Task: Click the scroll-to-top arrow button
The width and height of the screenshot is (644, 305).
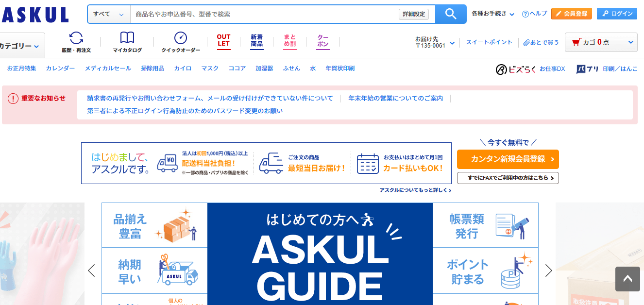Action: [627, 279]
